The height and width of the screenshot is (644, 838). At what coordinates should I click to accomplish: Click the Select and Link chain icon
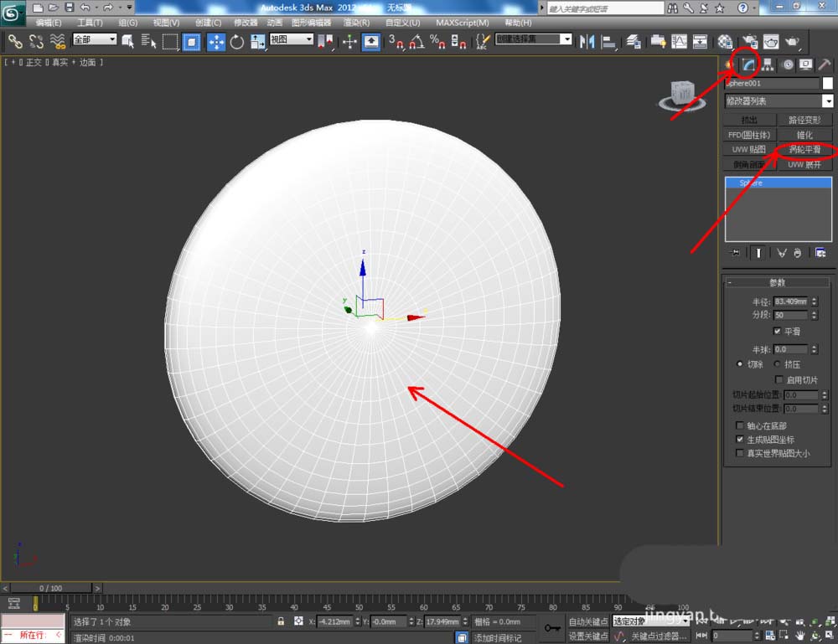coord(15,41)
